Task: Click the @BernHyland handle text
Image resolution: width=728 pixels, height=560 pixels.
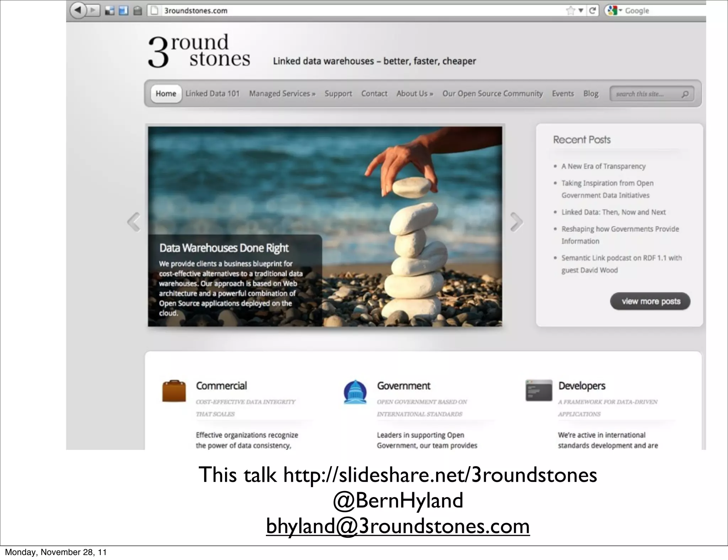Action: click(398, 500)
